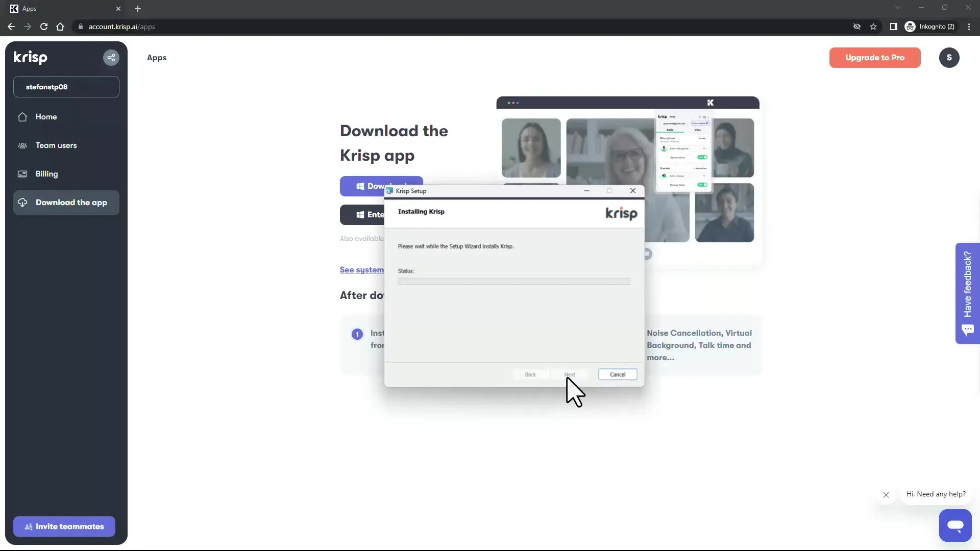Click the Team users icon
Screen dimensions: 980x551
21,145
